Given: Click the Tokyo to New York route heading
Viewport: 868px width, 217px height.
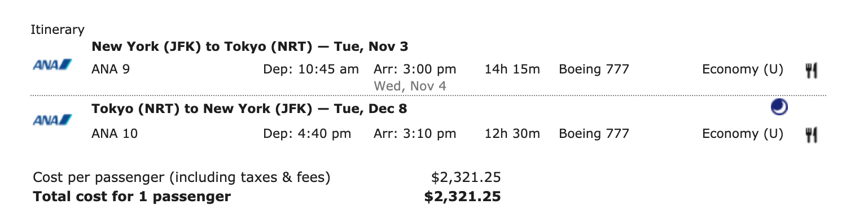Looking at the screenshot, I should 249,108.
